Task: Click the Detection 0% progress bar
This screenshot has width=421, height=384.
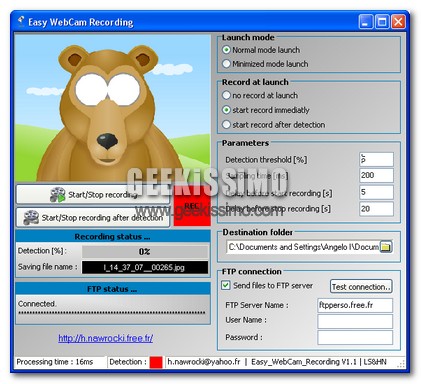Action: point(145,252)
